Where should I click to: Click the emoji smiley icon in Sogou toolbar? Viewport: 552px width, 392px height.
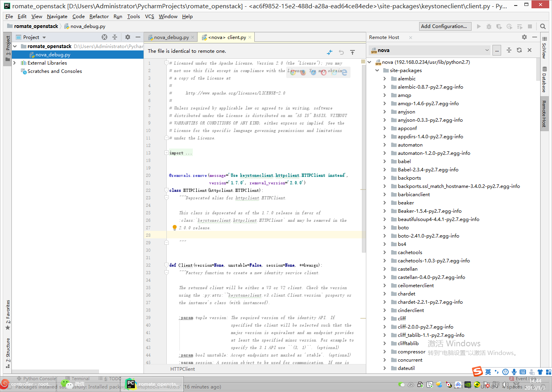(505, 372)
